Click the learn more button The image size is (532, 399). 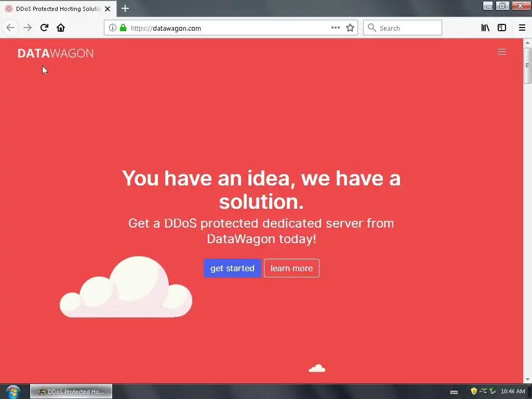(291, 268)
